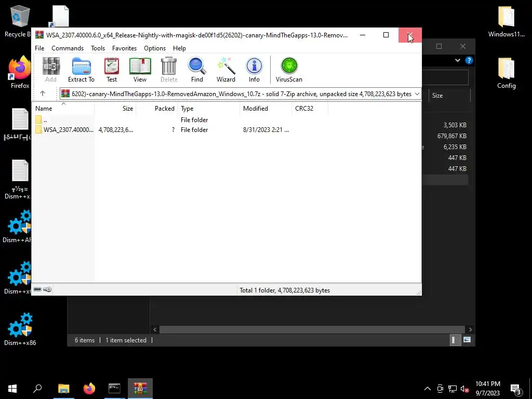Click the Extract To toolbar icon
Screen dimensions: 532x399
click(x=81, y=70)
